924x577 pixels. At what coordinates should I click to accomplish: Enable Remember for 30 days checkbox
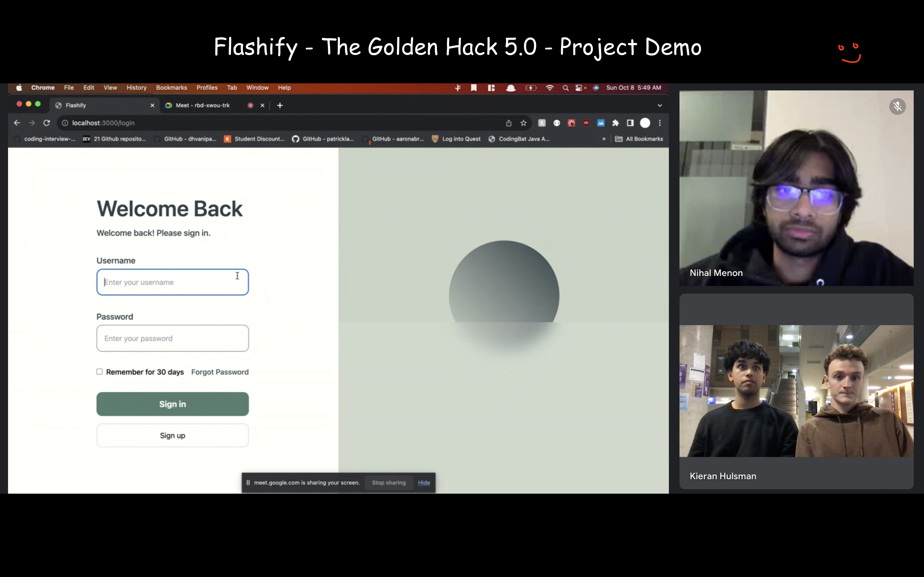tap(100, 372)
